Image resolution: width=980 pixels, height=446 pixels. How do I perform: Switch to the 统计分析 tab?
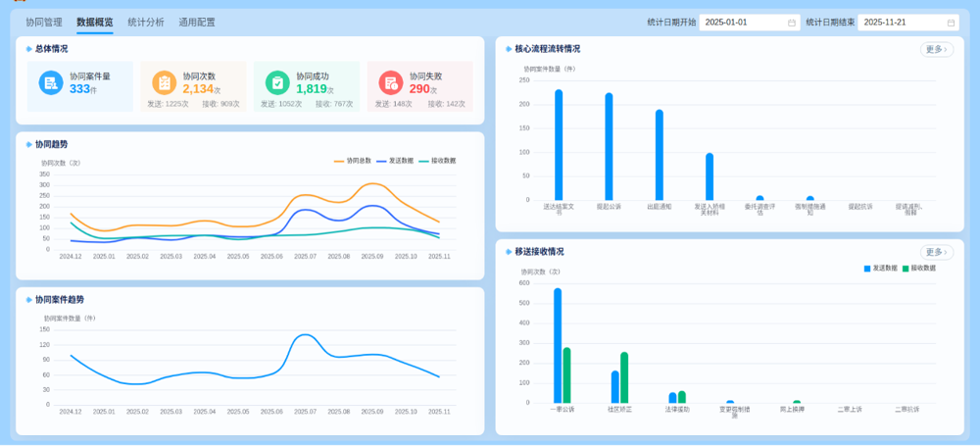click(145, 22)
